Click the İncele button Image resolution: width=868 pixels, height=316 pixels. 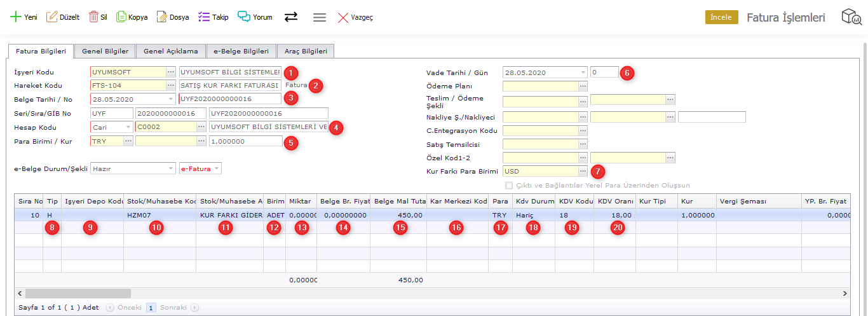coord(721,17)
